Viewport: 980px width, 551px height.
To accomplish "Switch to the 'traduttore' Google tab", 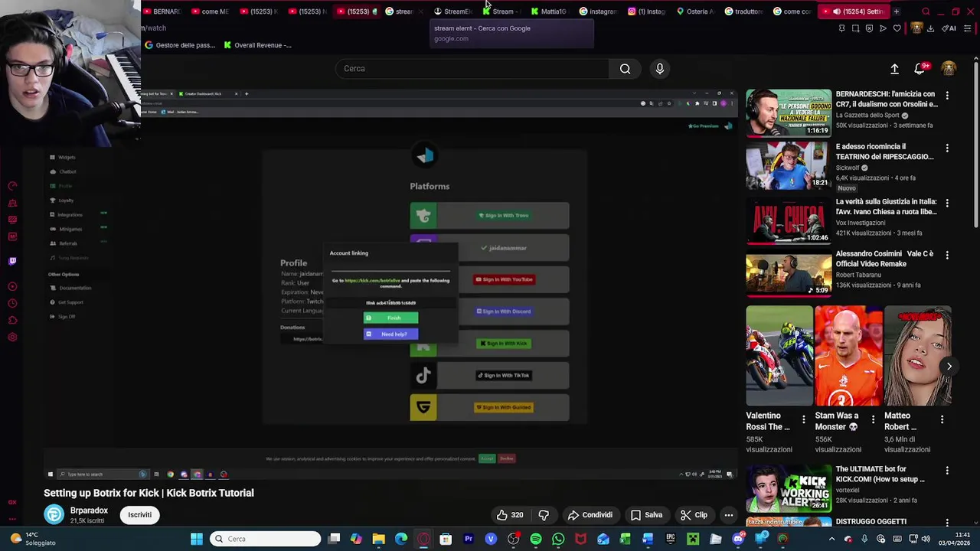I will pos(743,11).
